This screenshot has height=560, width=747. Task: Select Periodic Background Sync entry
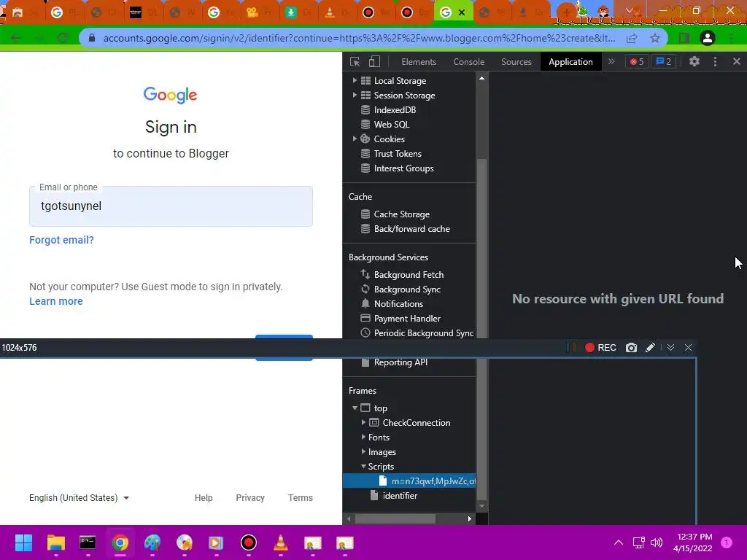[x=423, y=332]
